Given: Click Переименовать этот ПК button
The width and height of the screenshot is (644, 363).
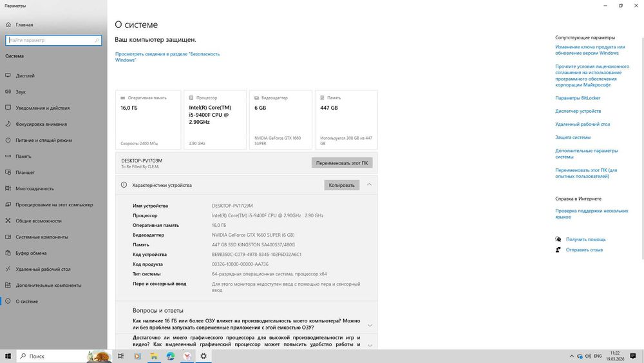Looking at the screenshot, I should [x=342, y=162].
